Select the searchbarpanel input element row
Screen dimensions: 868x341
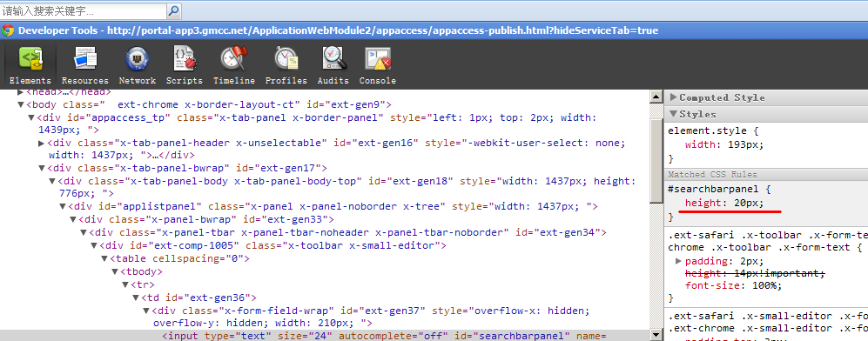(324, 336)
